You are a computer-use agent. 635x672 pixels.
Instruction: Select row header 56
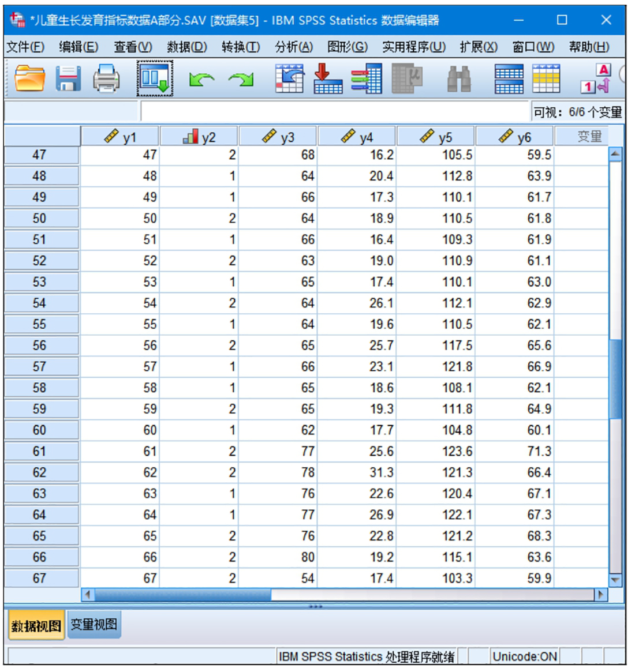pos(40,346)
